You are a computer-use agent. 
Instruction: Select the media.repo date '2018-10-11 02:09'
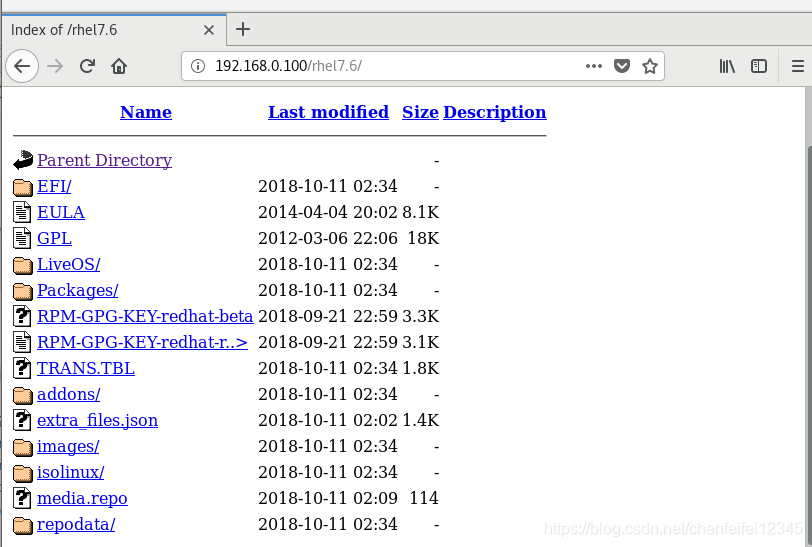(x=328, y=498)
